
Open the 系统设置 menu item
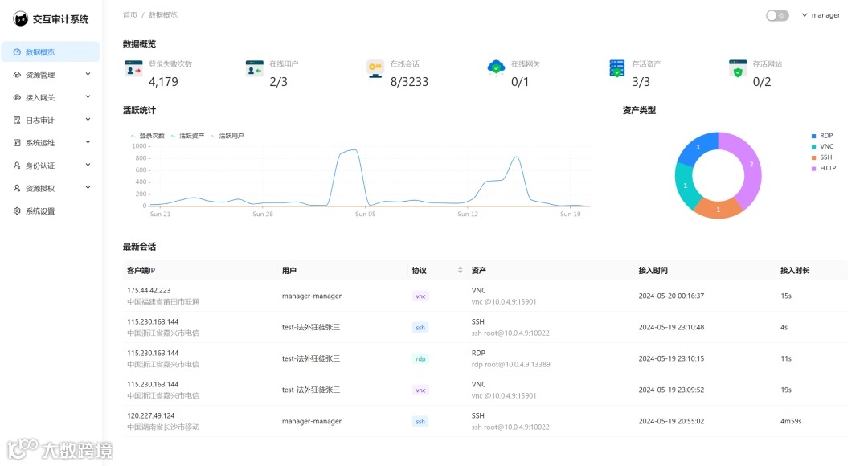click(x=51, y=211)
